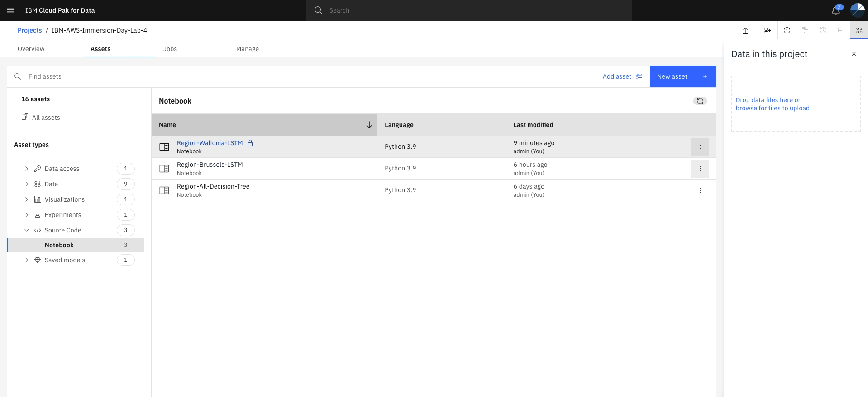868x397 pixels.
Task: Click the Saved models tree label
Action: [x=65, y=260]
